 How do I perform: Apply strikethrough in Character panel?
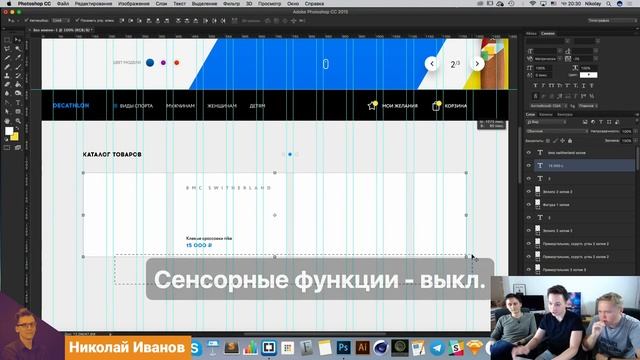591,86
